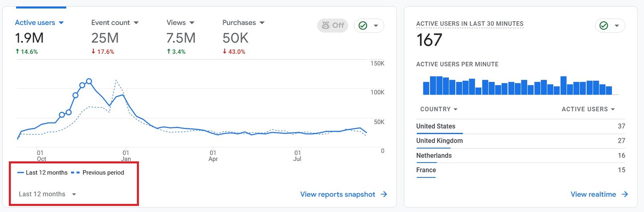Click the arrow icon beside View realtime
The width and height of the screenshot is (644, 212).
click(x=625, y=194)
